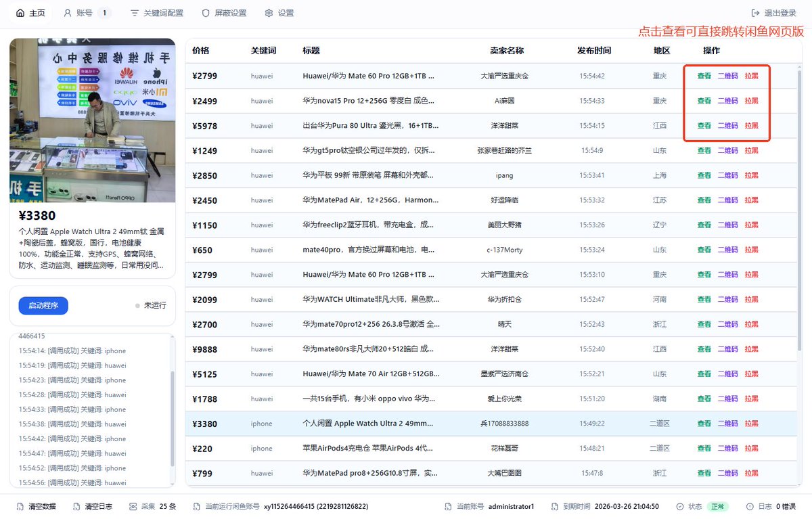The height and width of the screenshot is (519, 812).
Task: Click log entry 15:54:56 关键词 huawei
Action: 72,482
